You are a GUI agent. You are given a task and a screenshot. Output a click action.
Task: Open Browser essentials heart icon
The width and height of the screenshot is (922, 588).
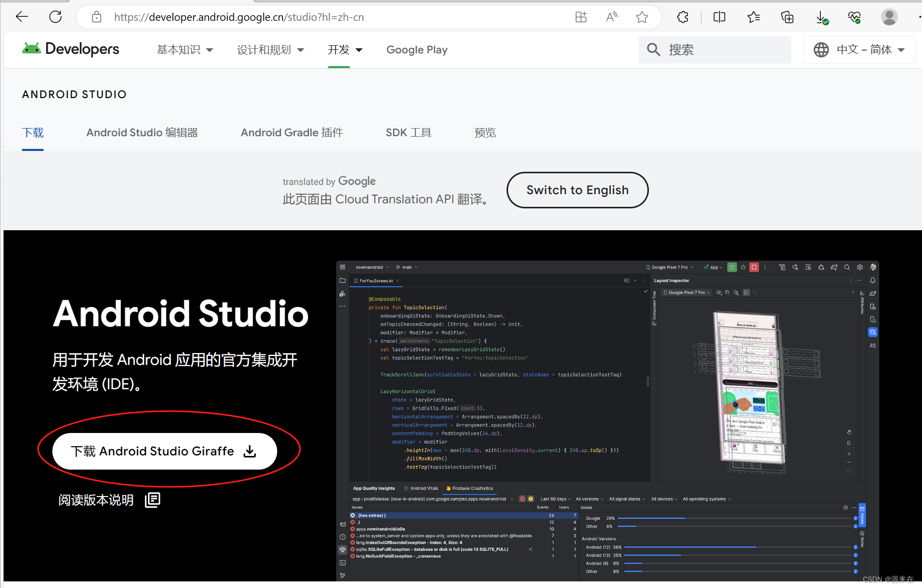pos(854,17)
